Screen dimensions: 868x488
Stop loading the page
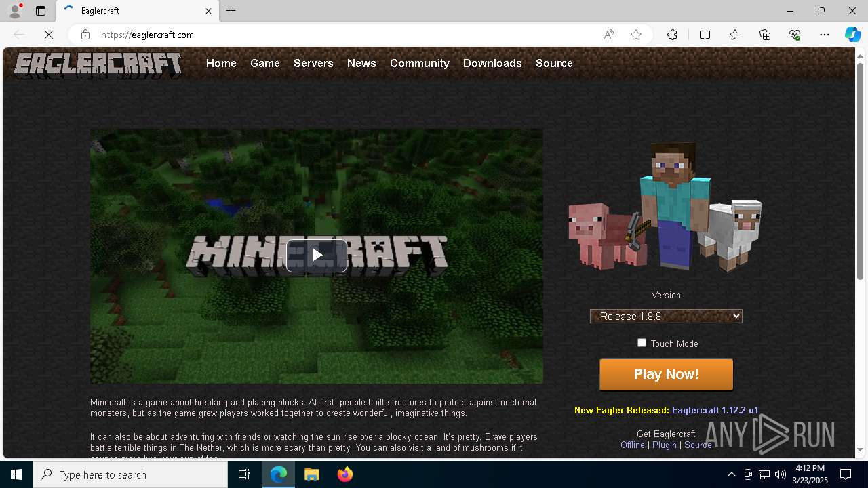[x=49, y=35]
